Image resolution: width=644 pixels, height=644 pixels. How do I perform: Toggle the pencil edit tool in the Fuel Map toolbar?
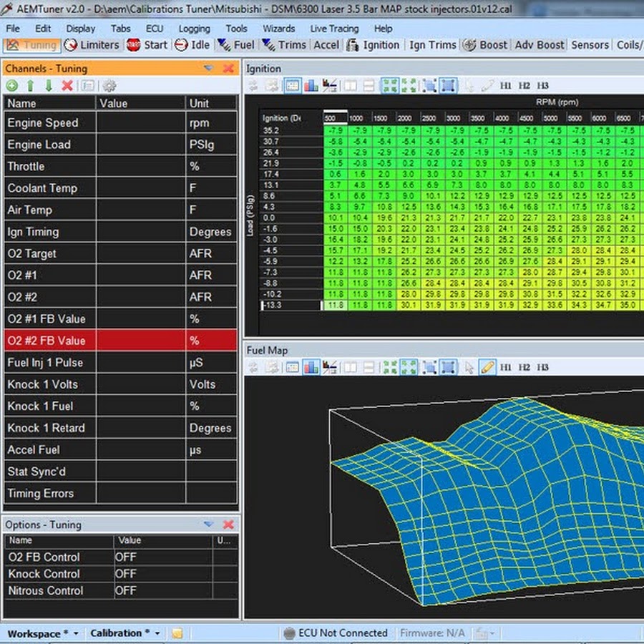[x=487, y=367]
